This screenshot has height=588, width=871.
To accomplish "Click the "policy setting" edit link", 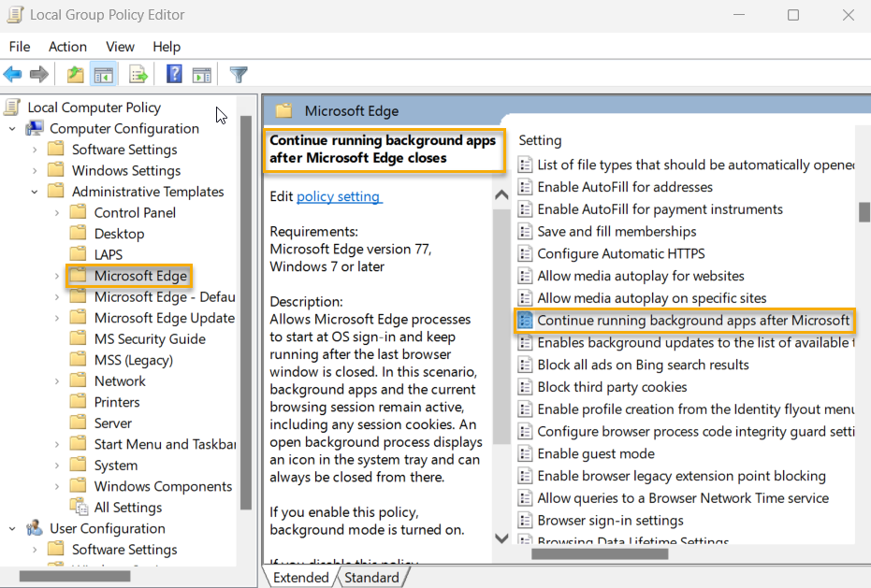I will coord(339,196).
